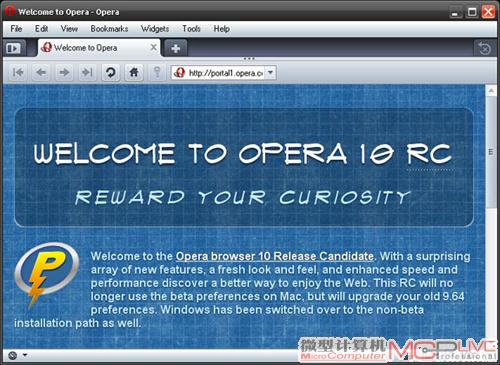Click the Fast Forward navigation button
The height and width of the screenshot is (365, 500).
87,72
